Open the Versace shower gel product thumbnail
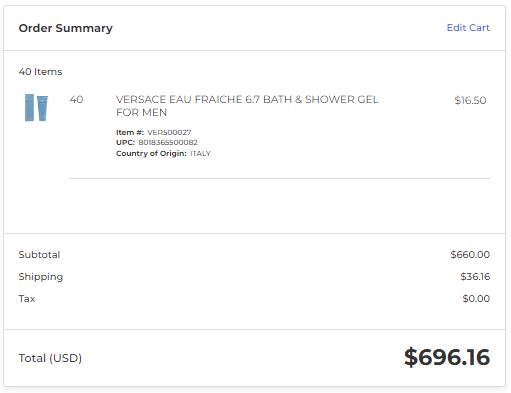 pos(36,107)
